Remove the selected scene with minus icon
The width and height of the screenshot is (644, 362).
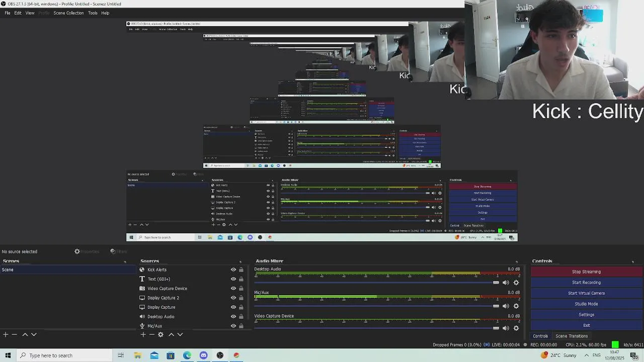15,334
